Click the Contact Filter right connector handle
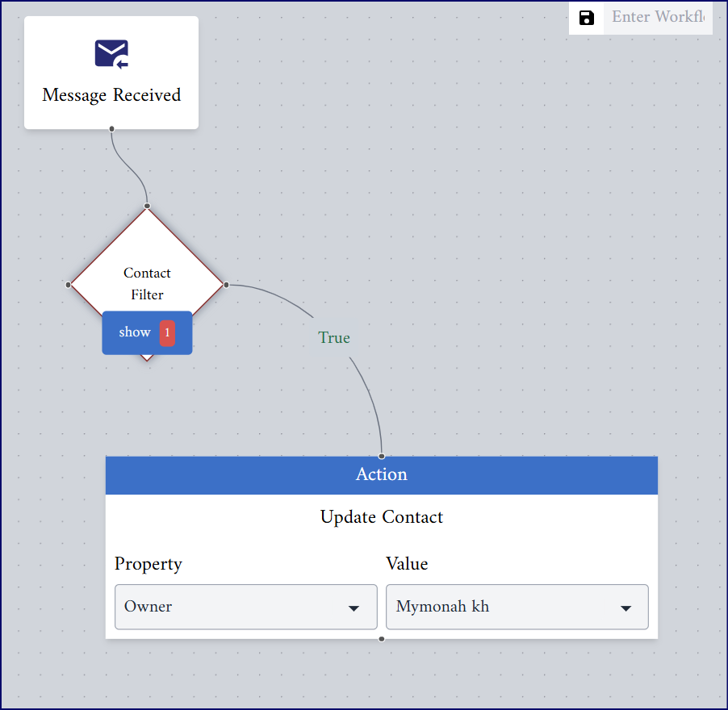 click(x=226, y=285)
